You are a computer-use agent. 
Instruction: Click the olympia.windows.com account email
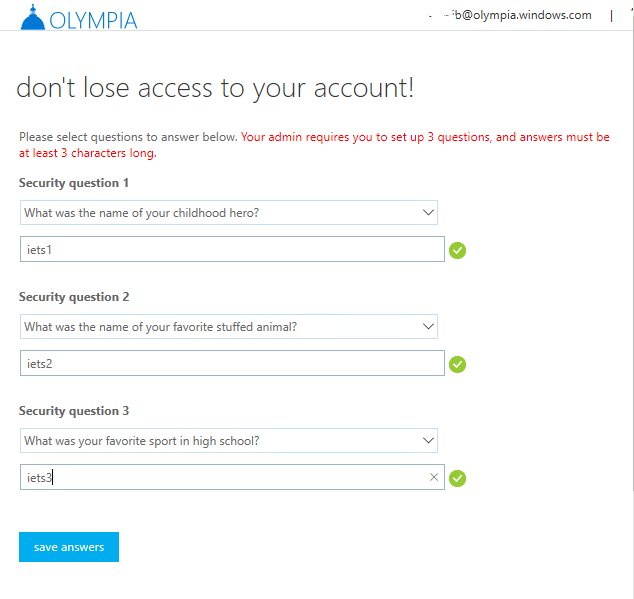click(x=520, y=15)
